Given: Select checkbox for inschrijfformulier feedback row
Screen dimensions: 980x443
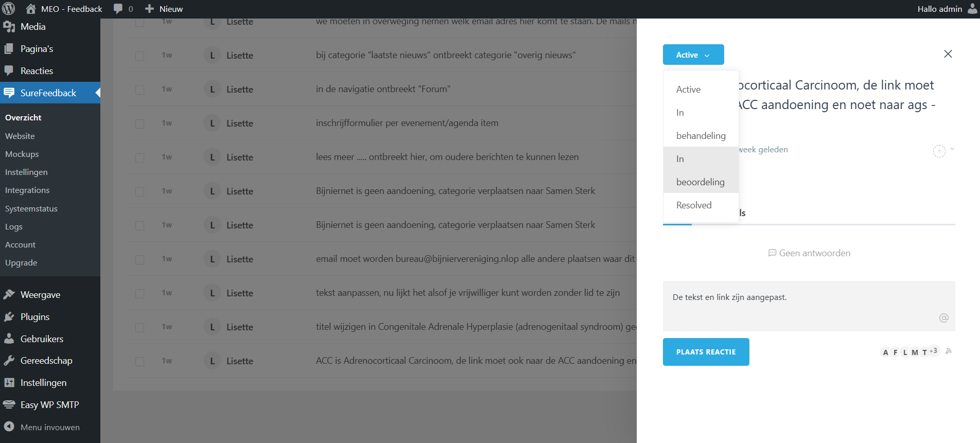Looking at the screenshot, I should point(139,123).
